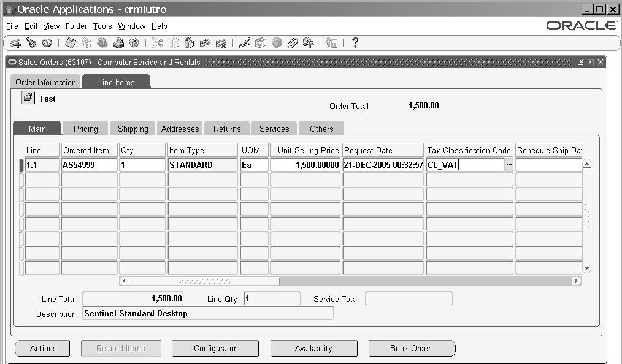Switch to the Order Information tab

coord(45,82)
